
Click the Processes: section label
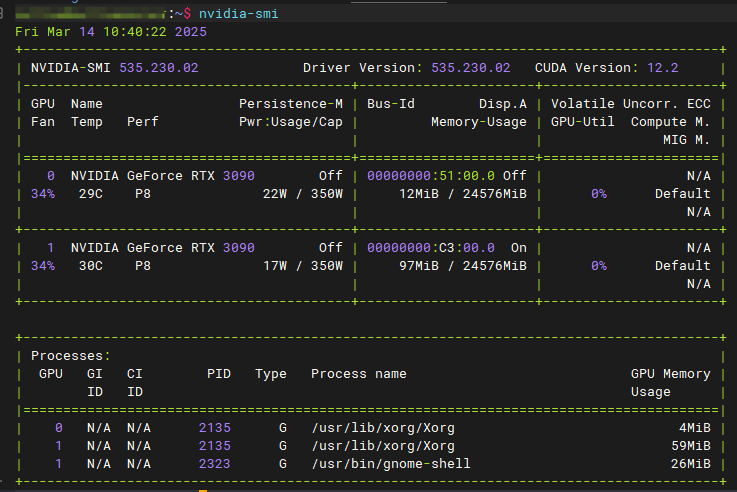click(x=71, y=356)
